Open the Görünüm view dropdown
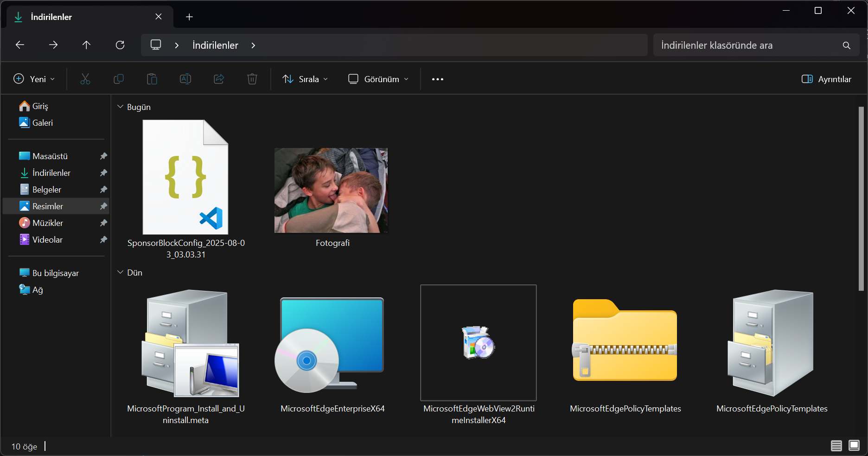The width and height of the screenshot is (868, 456). click(x=378, y=79)
